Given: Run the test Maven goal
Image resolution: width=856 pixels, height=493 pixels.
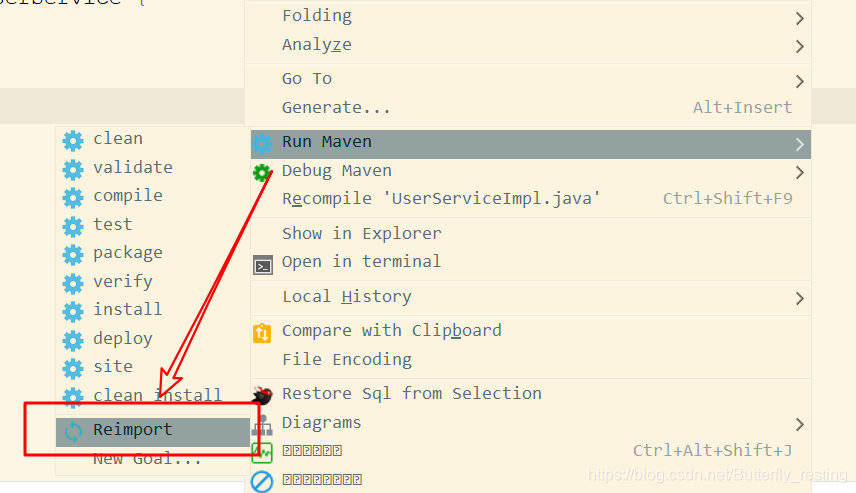Looking at the screenshot, I should tap(153, 225).
